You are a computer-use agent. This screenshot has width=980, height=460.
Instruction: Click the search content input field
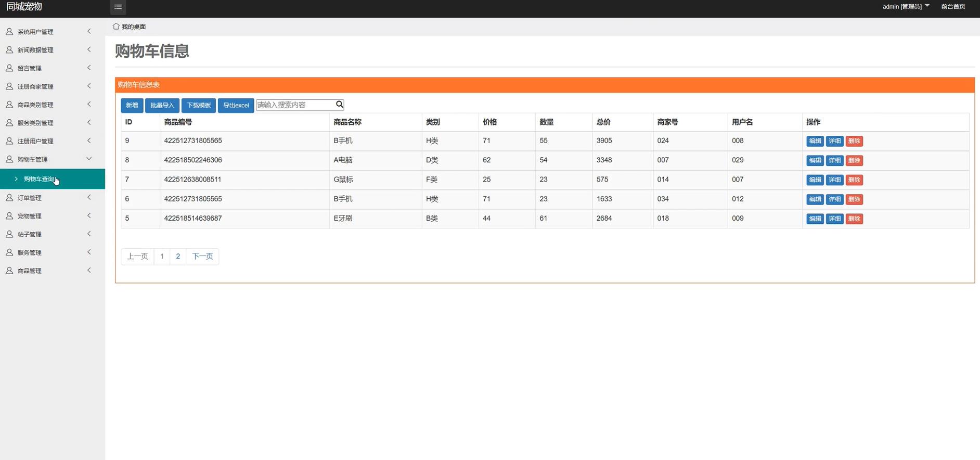tap(295, 105)
